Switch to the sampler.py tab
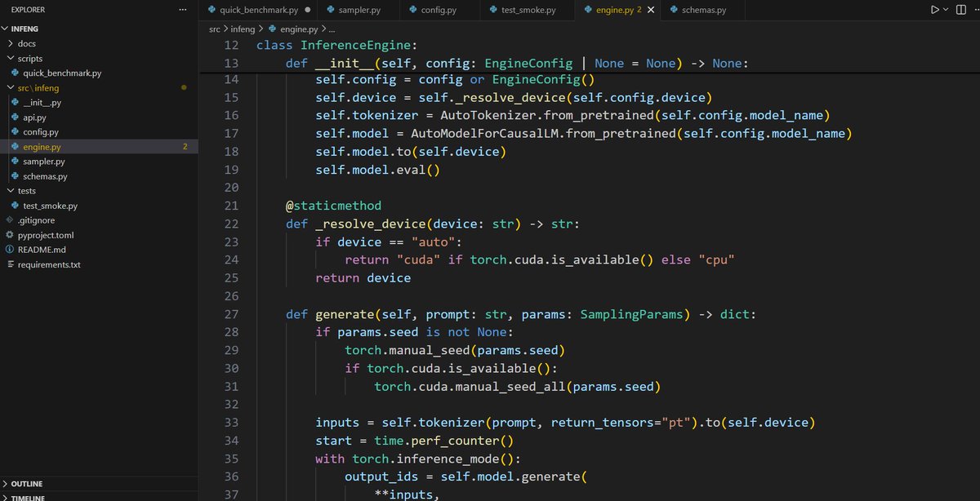The image size is (980, 501). point(359,11)
